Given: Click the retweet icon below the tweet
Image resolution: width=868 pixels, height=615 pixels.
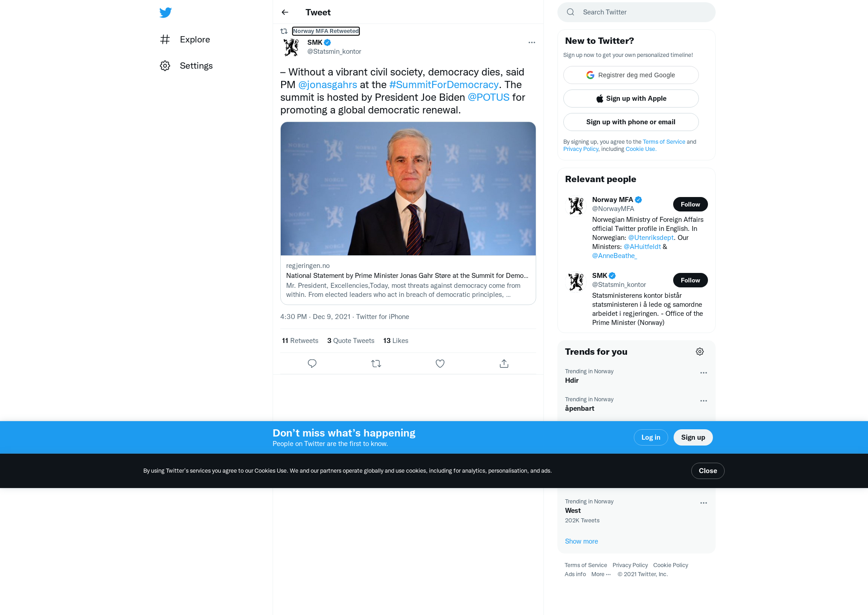Looking at the screenshot, I should pos(376,363).
